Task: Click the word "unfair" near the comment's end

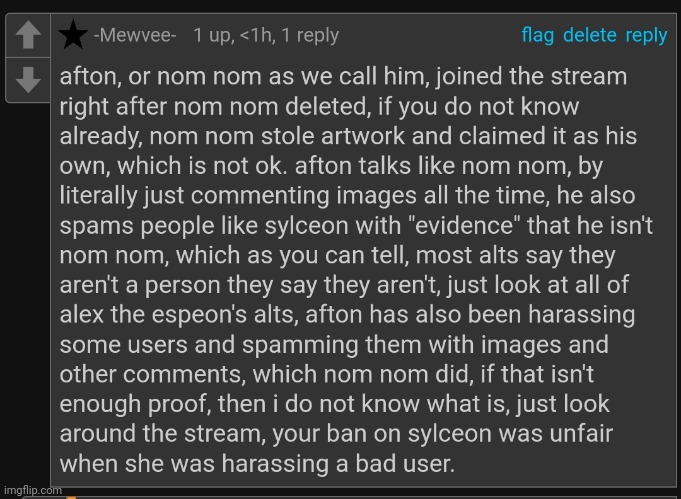Action: tap(581, 433)
